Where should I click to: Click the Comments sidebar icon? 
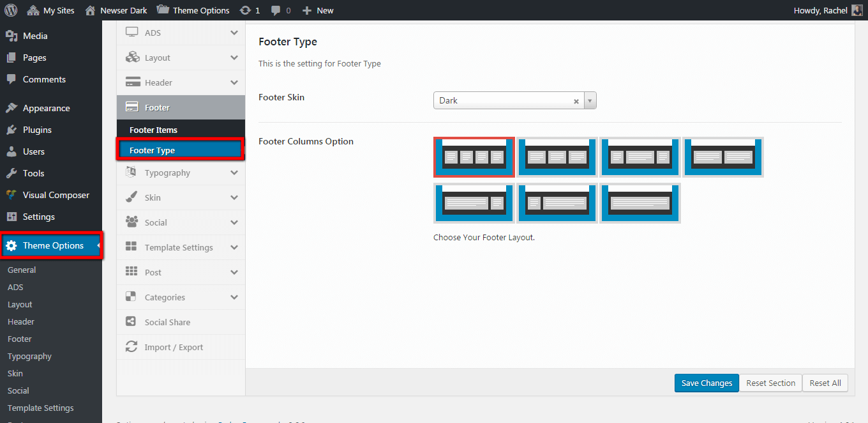pyautogui.click(x=11, y=79)
